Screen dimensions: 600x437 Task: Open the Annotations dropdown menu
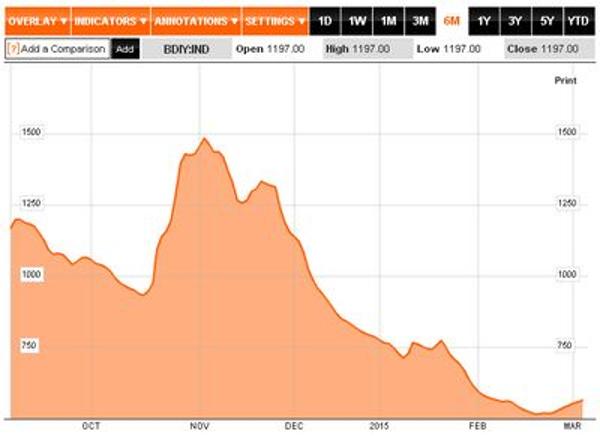click(x=196, y=20)
